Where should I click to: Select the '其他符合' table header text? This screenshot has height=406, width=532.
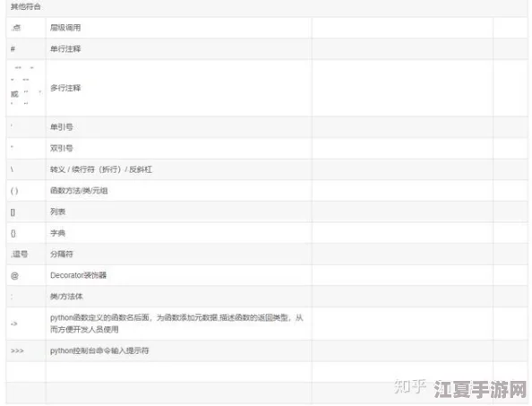[x=25, y=6]
